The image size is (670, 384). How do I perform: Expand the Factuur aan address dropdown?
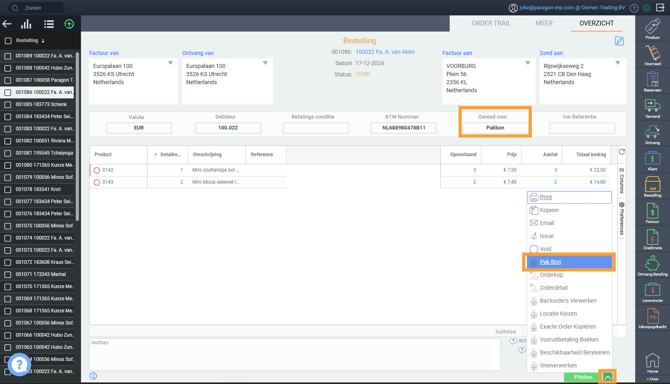point(528,63)
